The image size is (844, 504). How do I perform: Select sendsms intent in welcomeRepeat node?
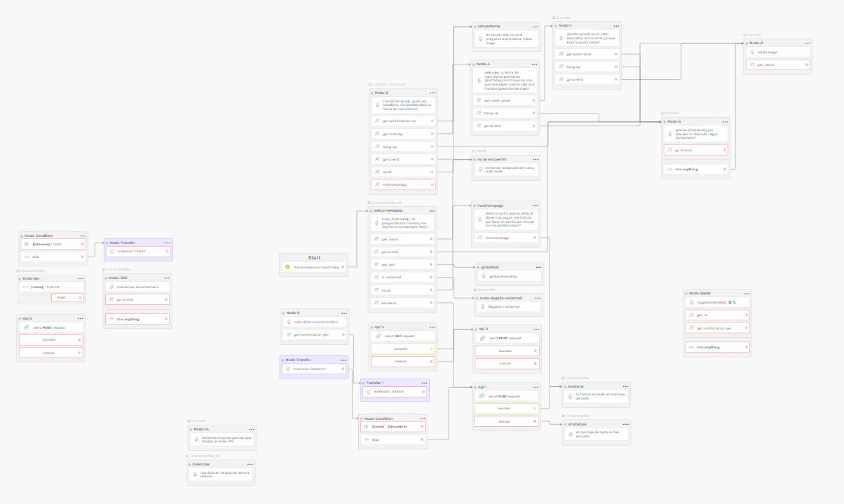403,303
